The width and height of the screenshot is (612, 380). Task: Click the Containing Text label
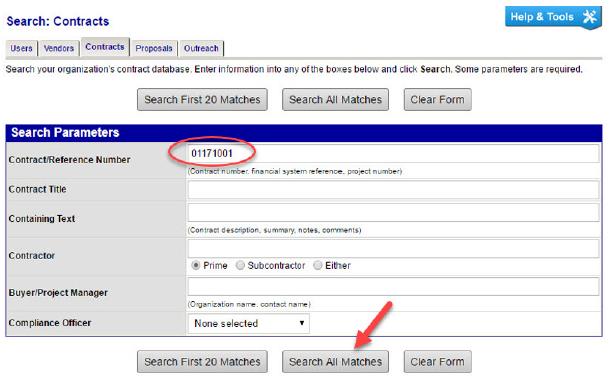tap(42, 218)
